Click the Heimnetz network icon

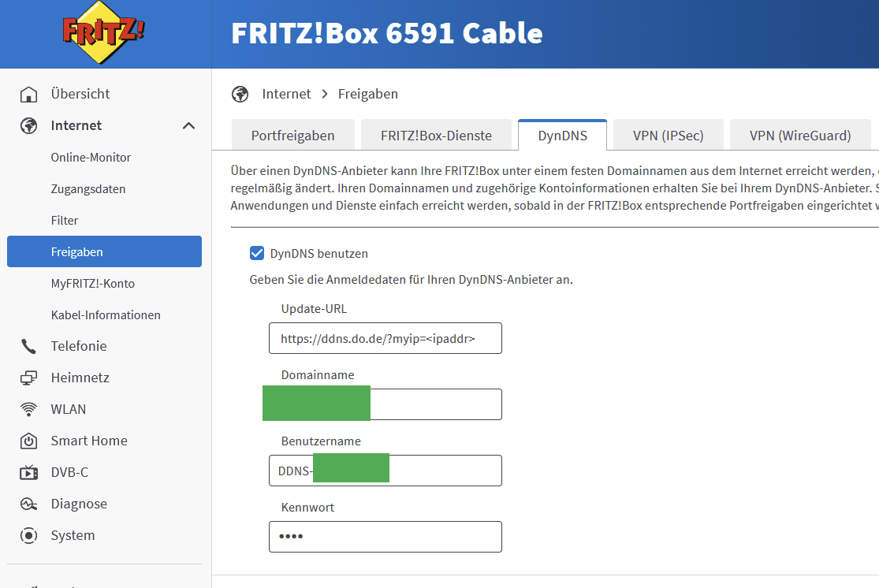(28, 378)
